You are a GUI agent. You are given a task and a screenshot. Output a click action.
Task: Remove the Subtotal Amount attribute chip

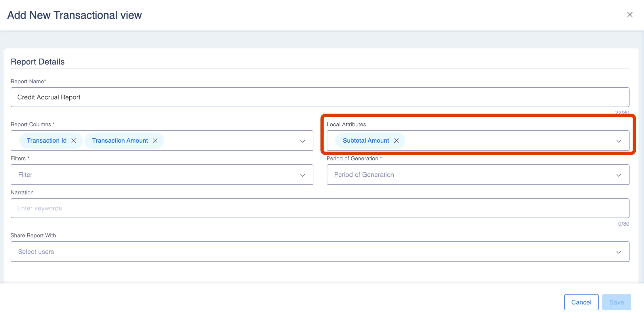[396, 141]
